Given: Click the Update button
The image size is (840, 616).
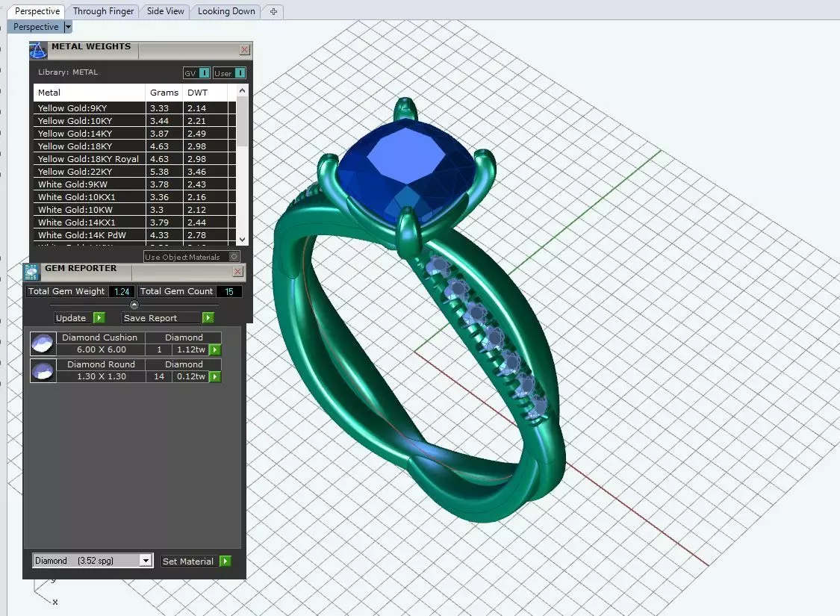Looking at the screenshot, I should coord(73,317).
